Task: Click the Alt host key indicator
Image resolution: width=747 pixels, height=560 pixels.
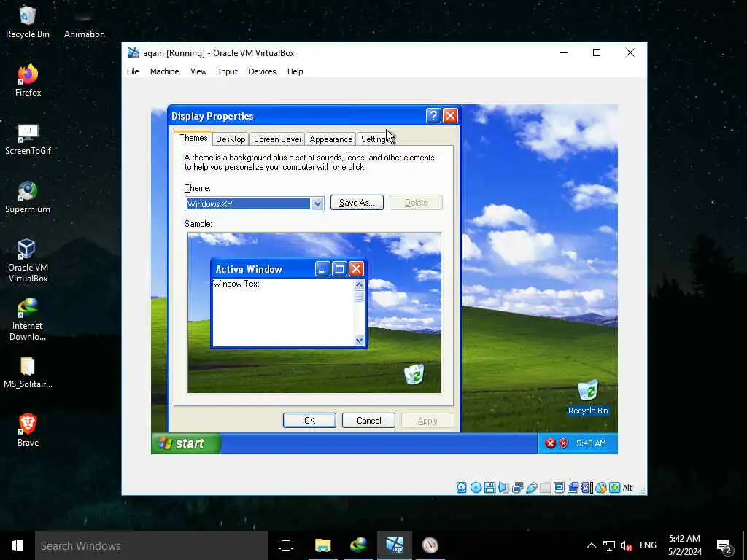Action: tap(628, 488)
